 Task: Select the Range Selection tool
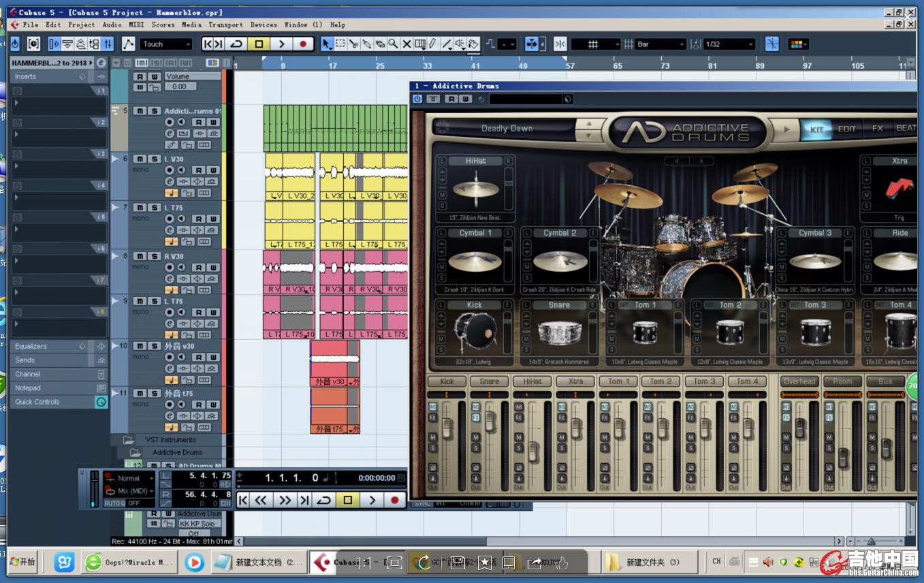click(340, 44)
